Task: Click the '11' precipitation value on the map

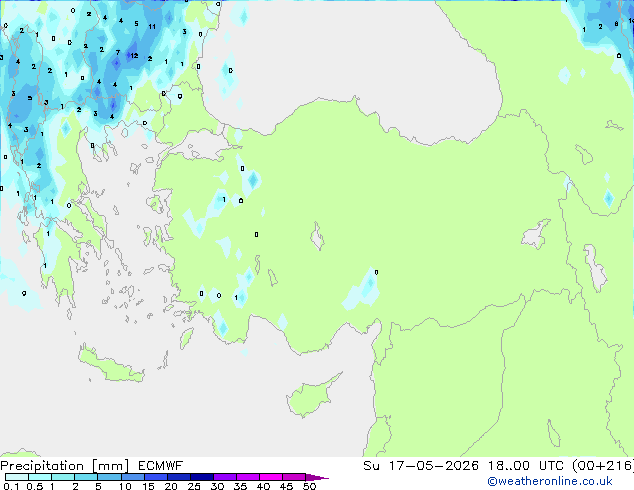Action: [x=152, y=27]
